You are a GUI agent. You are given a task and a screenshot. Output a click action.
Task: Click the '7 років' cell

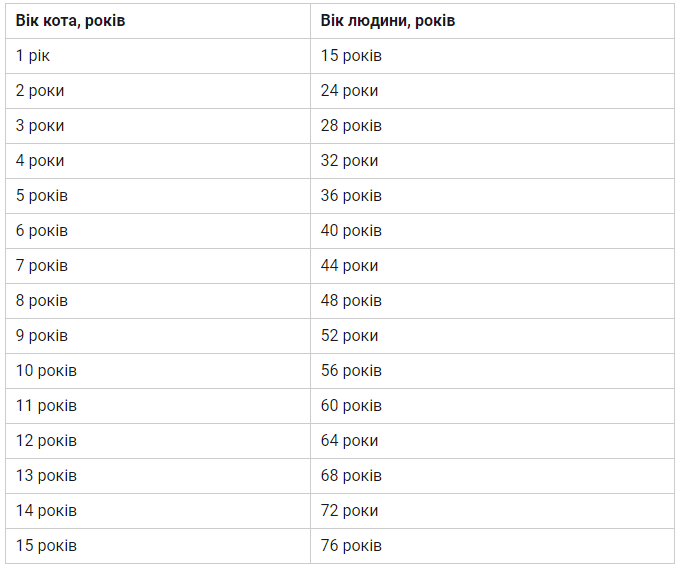(42, 266)
